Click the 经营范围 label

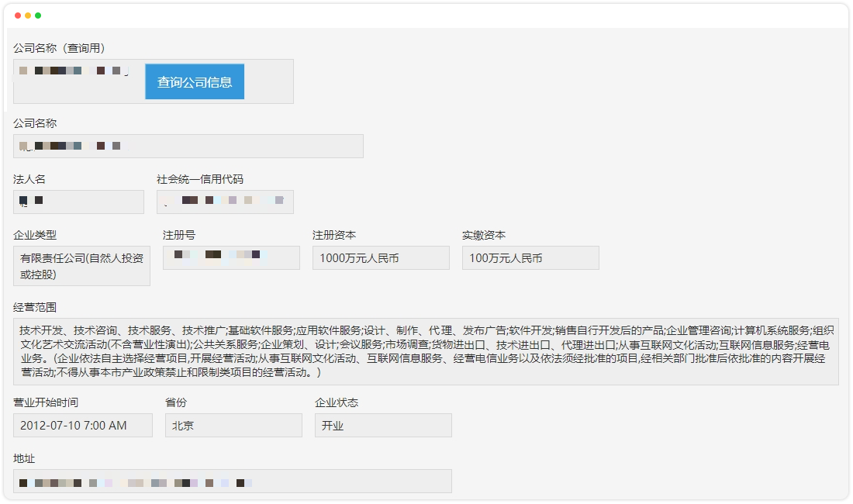click(x=35, y=307)
